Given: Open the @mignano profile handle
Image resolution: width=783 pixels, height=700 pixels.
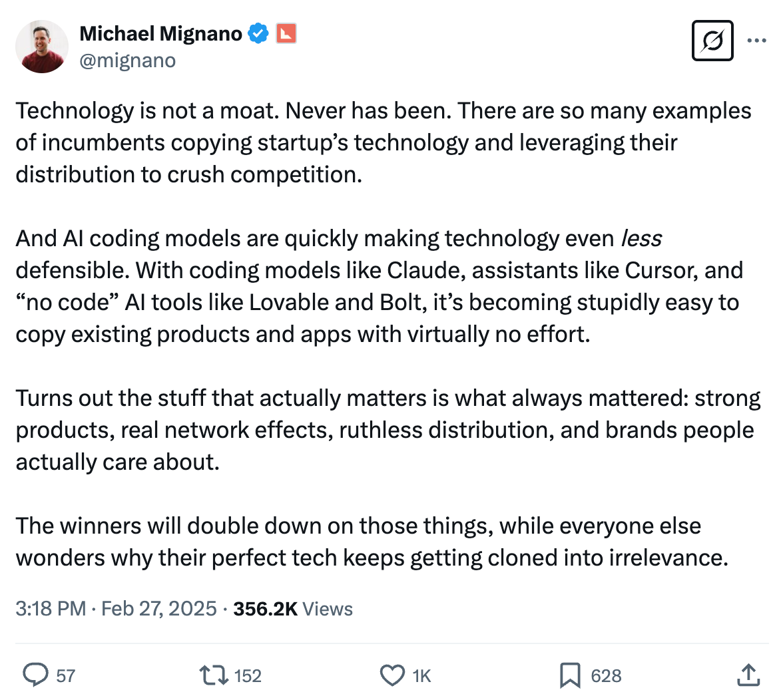Looking at the screenshot, I should pyautogui.click(x=128, y=61).
